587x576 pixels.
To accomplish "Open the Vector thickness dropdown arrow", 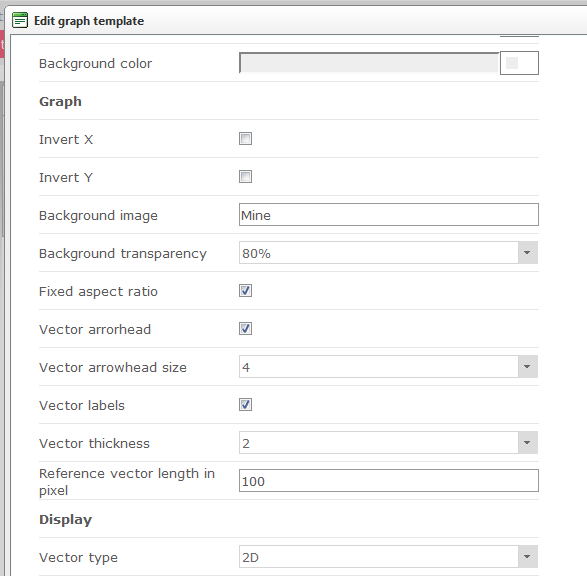I will pos(527,443).
